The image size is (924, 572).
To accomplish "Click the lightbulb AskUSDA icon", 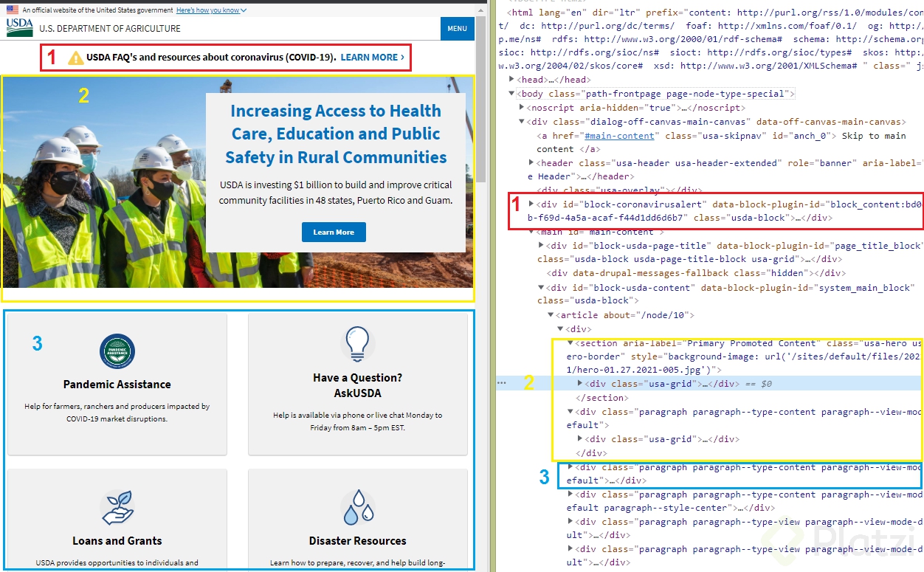I will [358, 344].
